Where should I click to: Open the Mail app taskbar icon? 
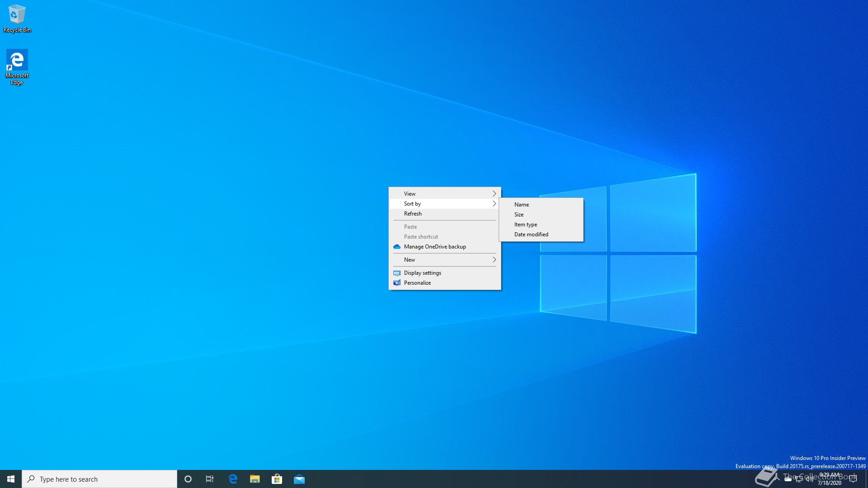tap(299, 479)
